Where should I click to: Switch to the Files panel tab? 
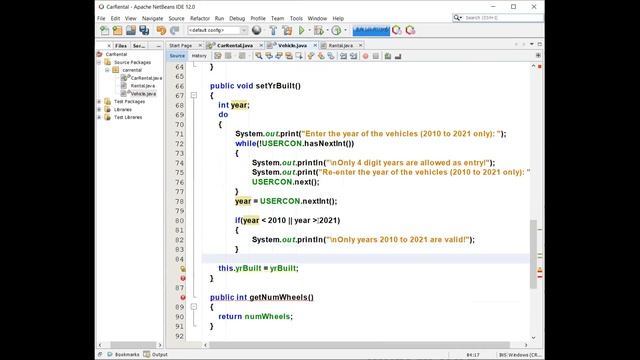click(121, 46)
